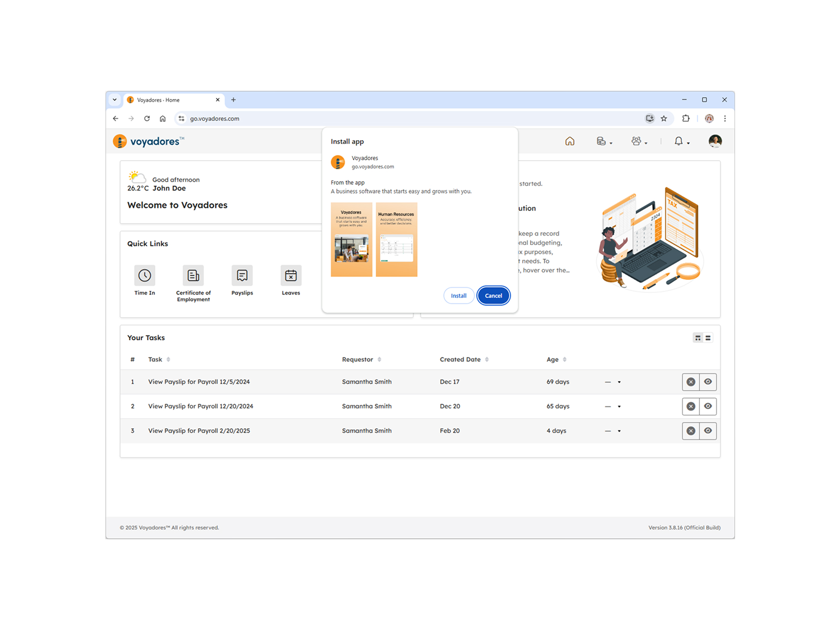This screenshot has width=840, height=630.
Task: Go to Voyadores home via house icon in header
Action: click(570, 141)
